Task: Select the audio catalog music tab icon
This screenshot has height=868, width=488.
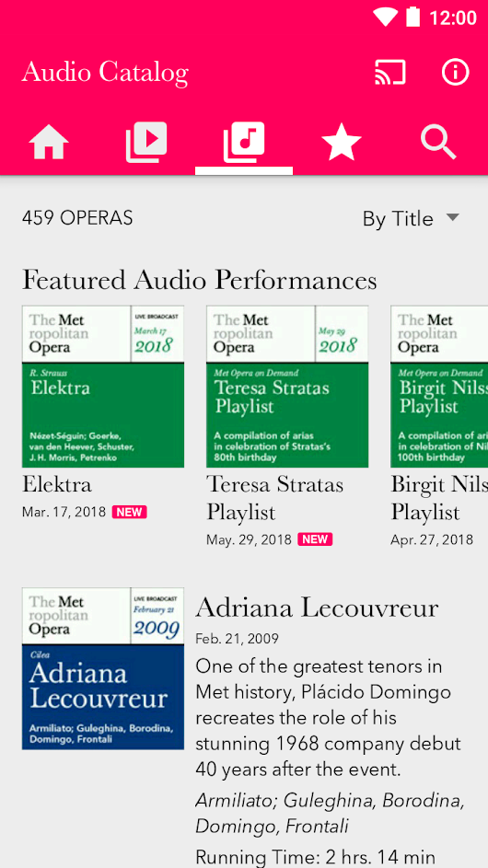Action: point(244,143)
